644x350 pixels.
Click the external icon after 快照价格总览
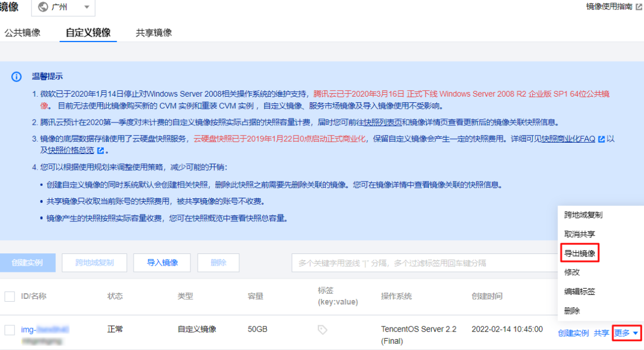click(x=101, y=151)
